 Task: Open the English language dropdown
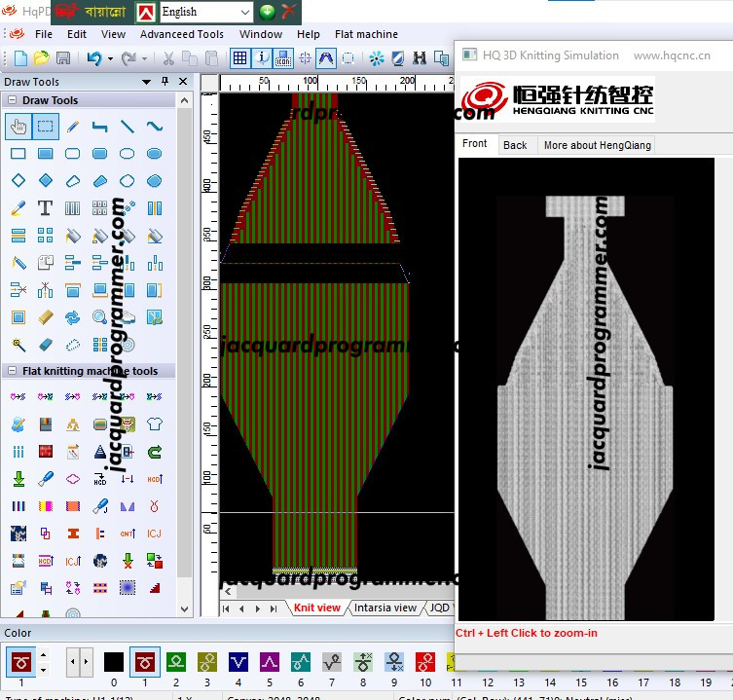(206, 12)
